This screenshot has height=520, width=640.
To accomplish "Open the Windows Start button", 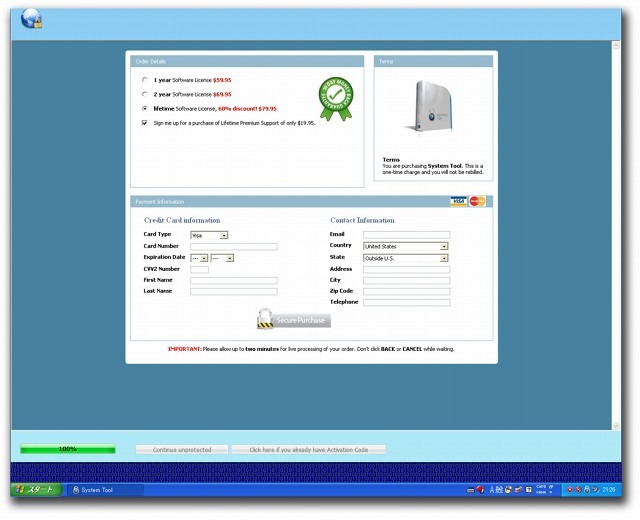I will 36,489.
